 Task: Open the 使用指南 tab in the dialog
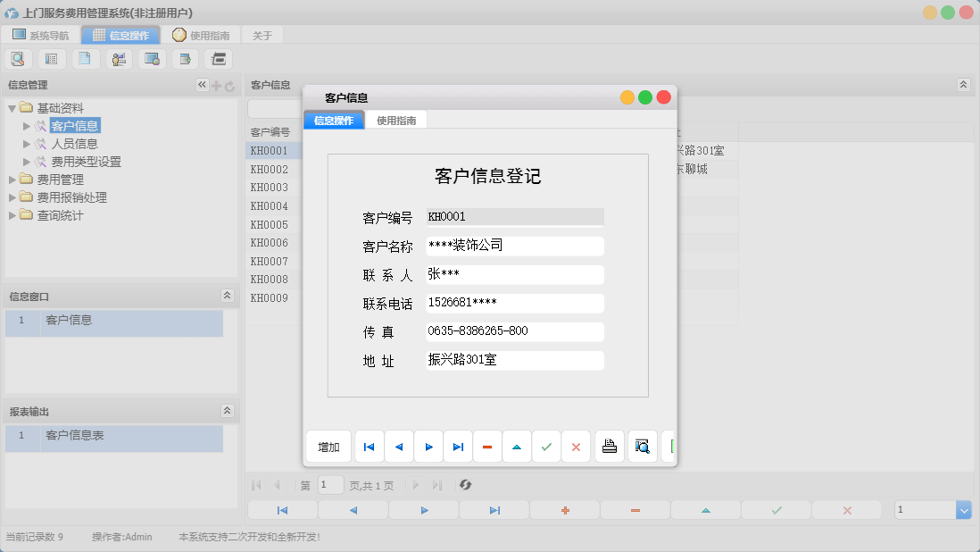394,118
